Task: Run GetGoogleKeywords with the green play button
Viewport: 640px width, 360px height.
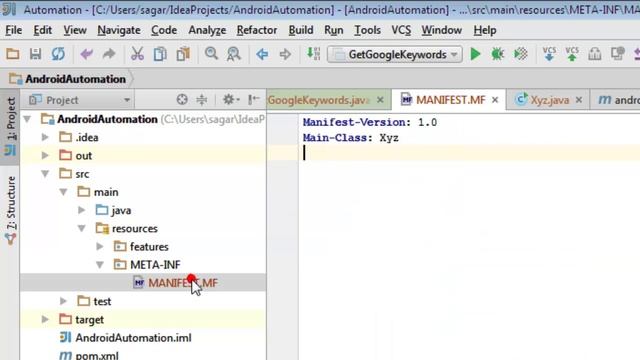Action: 475,54
